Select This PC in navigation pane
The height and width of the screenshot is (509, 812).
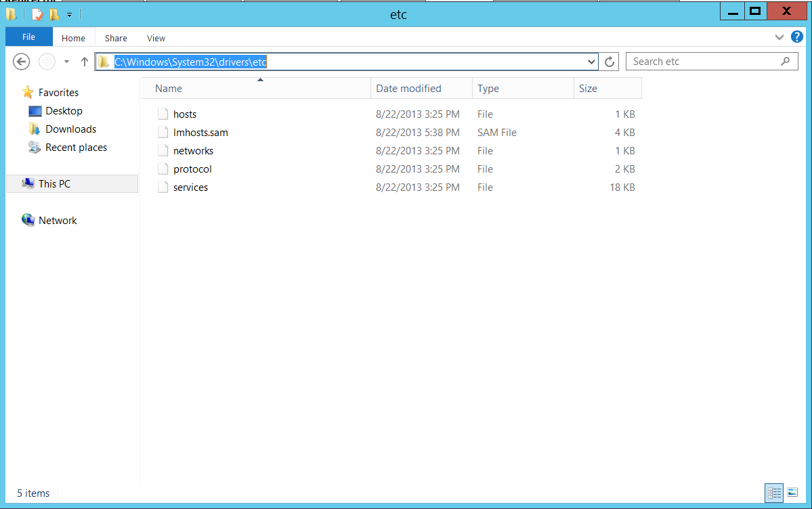[x=72, y=184]
